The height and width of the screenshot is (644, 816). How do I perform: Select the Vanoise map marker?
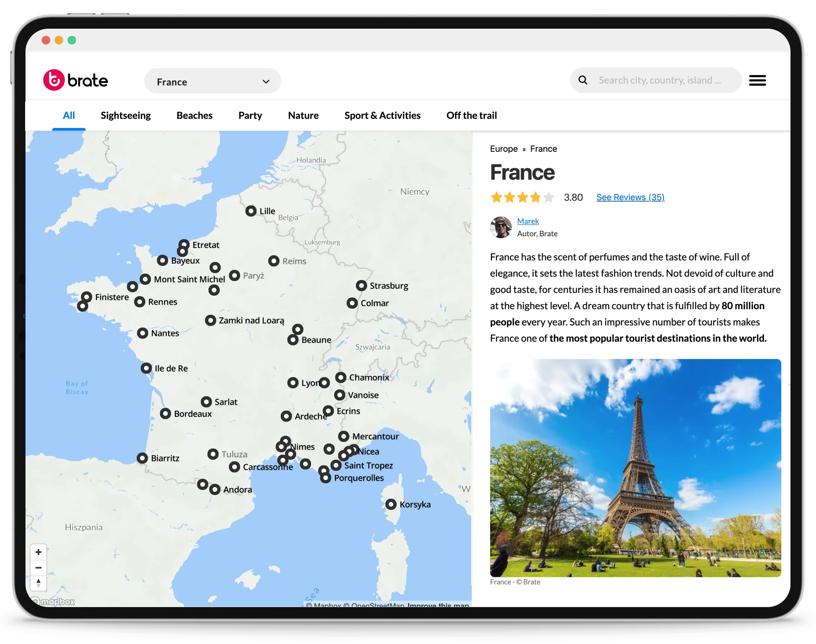[340, 395]
